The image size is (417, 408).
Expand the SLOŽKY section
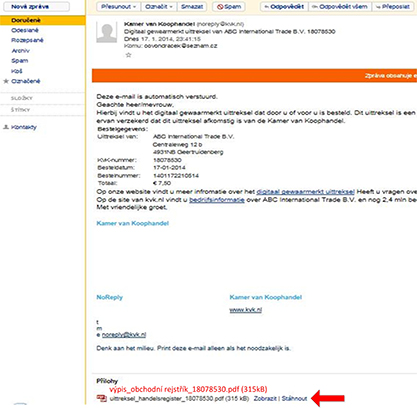[x=22, y=98]
